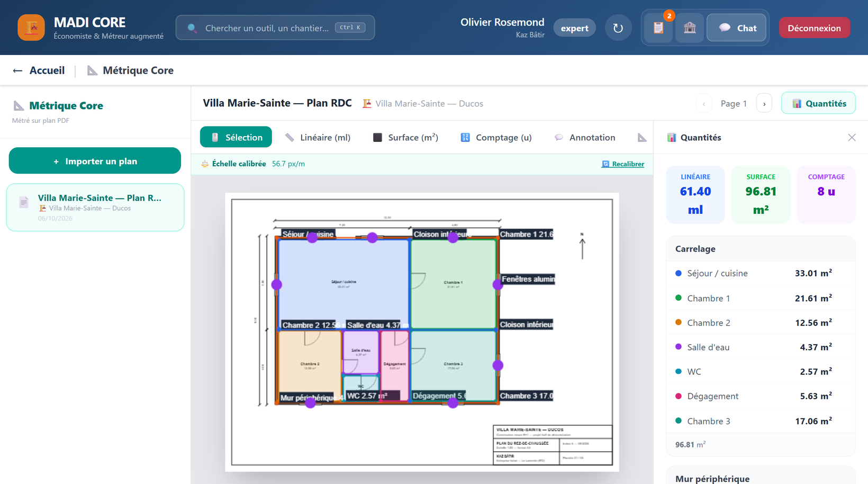Select the Villa Marie-Sainte plan card in sidebar
The image size is (868, 484).
coord(95,208)
